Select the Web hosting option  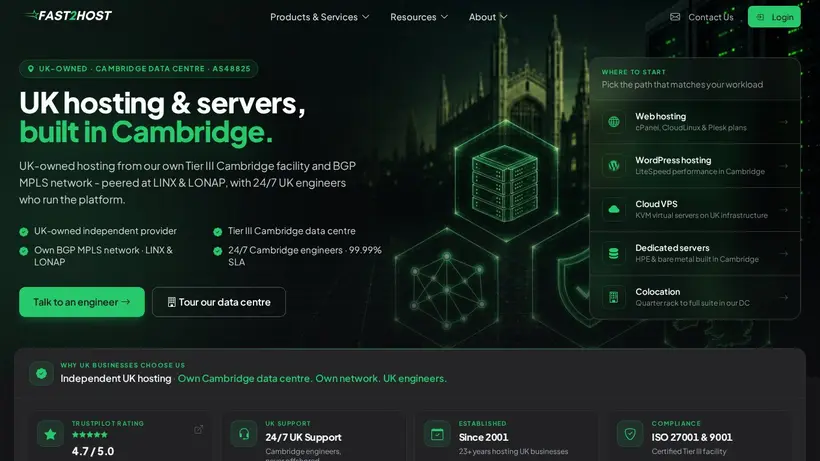694,122
